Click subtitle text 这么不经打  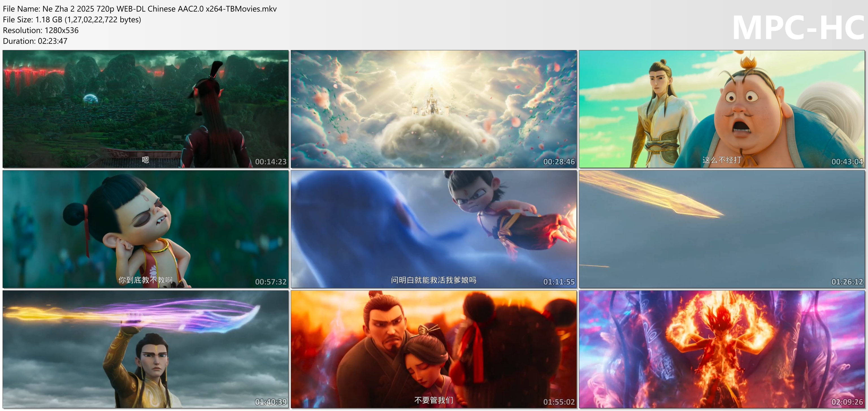pos(721,160)
